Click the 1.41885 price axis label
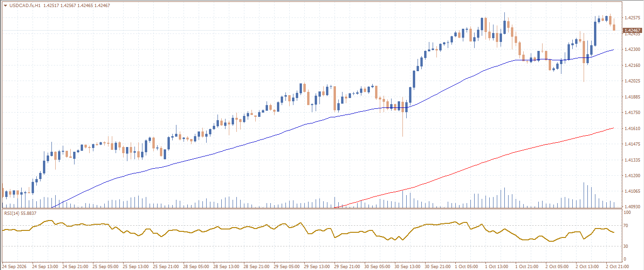 click(632, 97)
